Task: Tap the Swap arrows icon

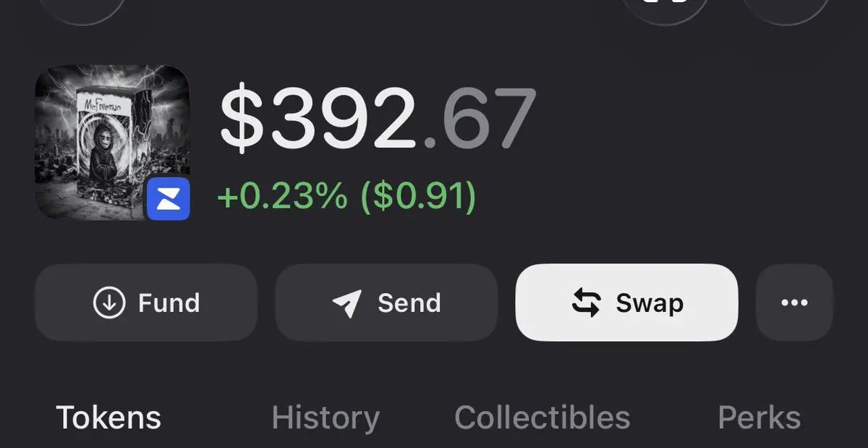Action: coord(586,303)
